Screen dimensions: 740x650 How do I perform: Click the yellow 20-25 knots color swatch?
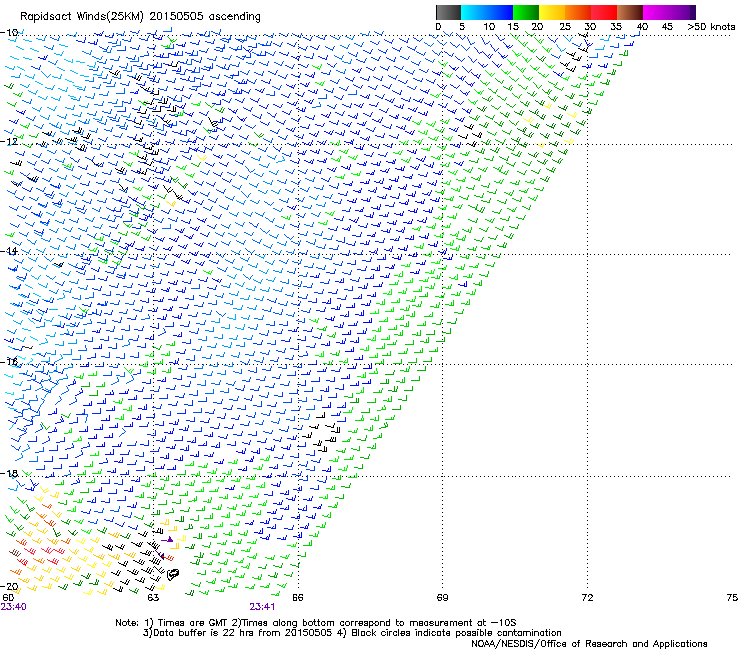click(x=552, y=12)
